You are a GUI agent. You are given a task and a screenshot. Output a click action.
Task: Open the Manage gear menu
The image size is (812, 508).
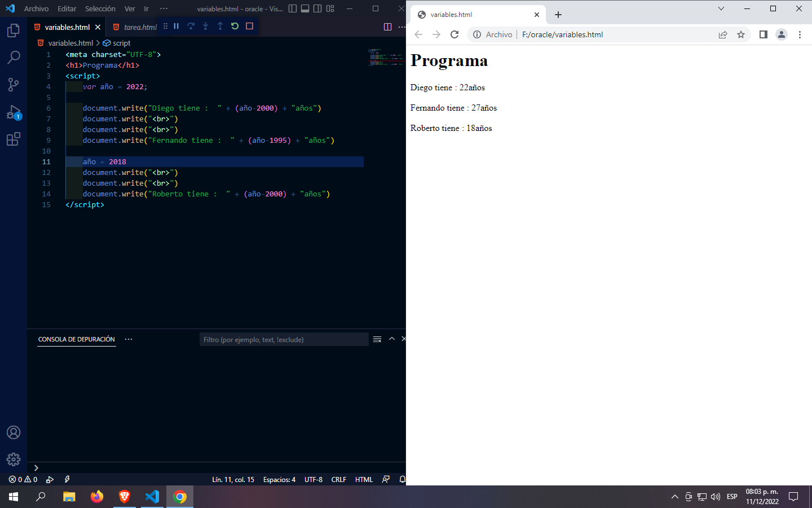[x=14, y=459]
